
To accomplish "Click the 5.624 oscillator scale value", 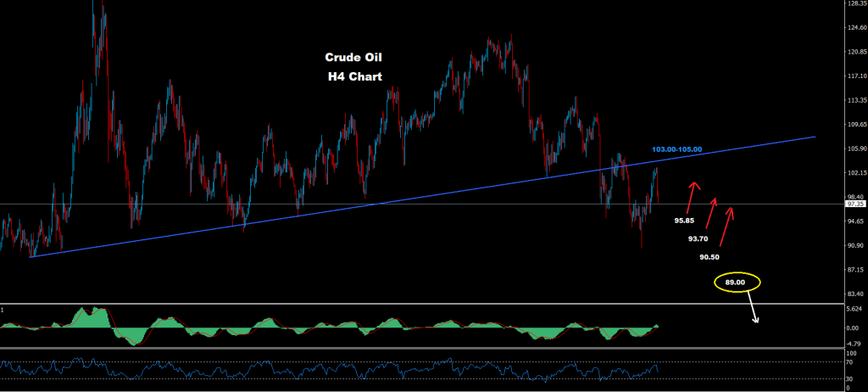I will coord(856,310).
